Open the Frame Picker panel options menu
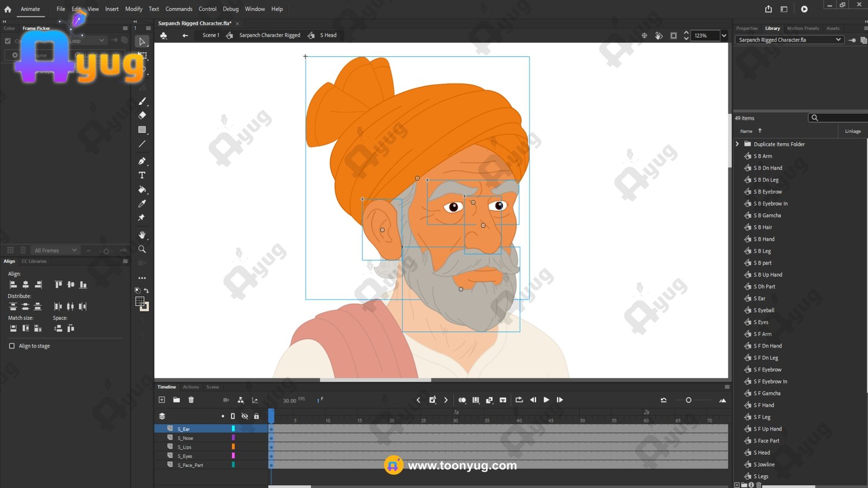868x488 pixels. 125,28
